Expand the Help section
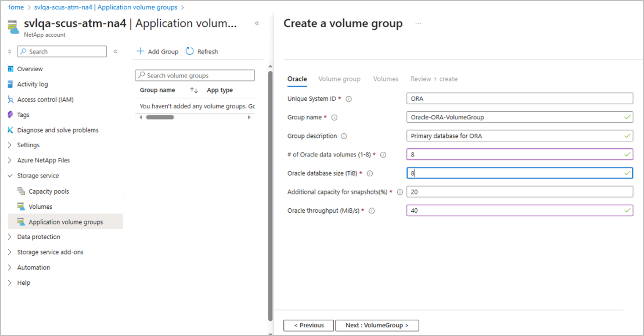644x336 pixels. 10,283
